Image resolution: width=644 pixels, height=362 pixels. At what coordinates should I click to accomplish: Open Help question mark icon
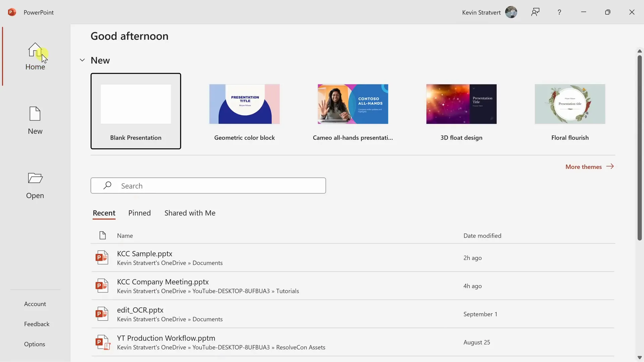click(x=559, y=12)
